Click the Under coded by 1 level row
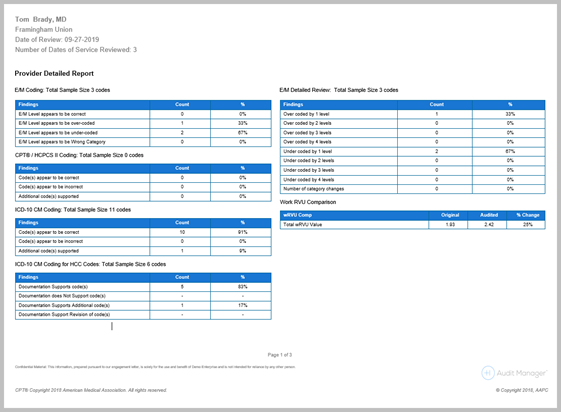Screen dimensions: 561x412 pos(413,151)
